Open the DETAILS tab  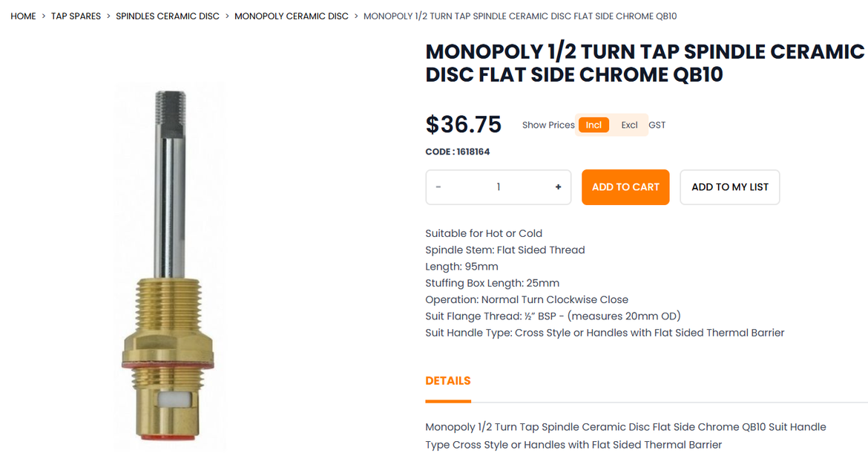447,380
